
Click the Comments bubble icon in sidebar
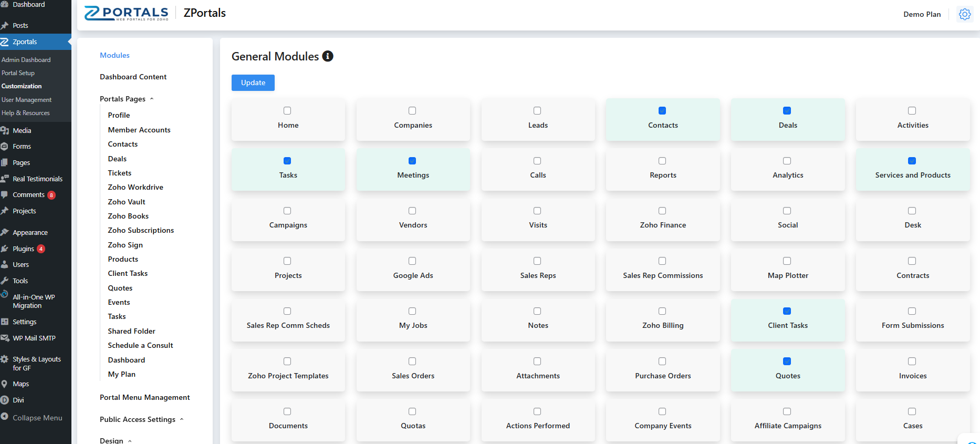pos(5,195)
